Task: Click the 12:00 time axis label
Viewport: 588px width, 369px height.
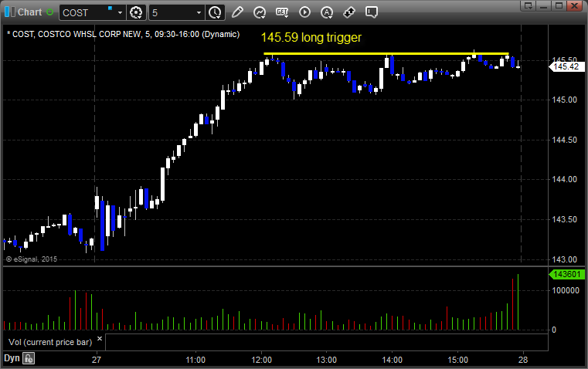Action: [261, 360]
